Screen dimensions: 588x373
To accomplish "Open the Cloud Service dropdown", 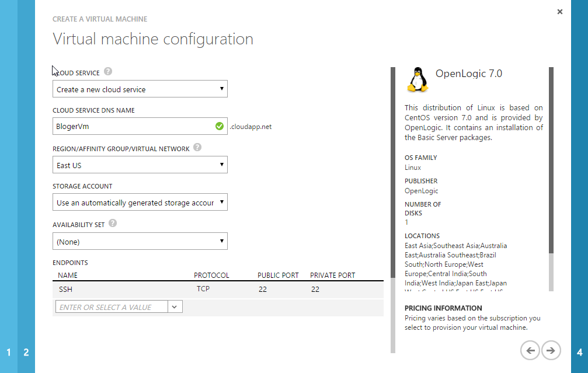I will tap(140, 89).
